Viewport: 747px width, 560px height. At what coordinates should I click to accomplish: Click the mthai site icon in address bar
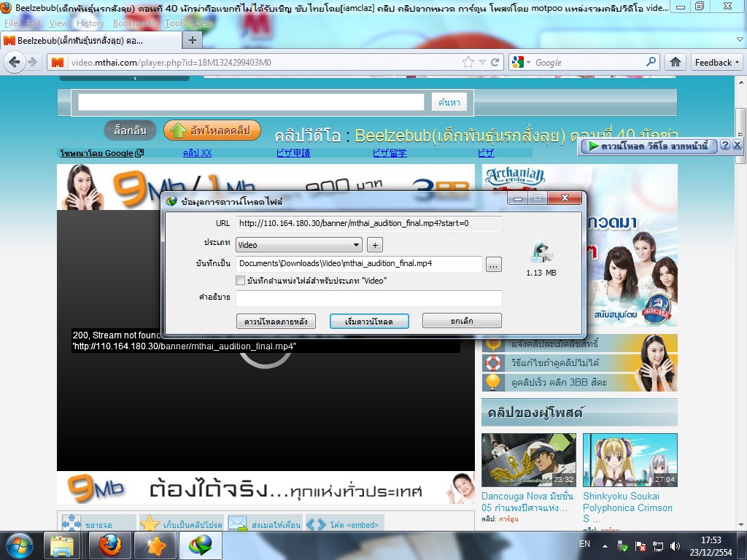pos(58,63)
